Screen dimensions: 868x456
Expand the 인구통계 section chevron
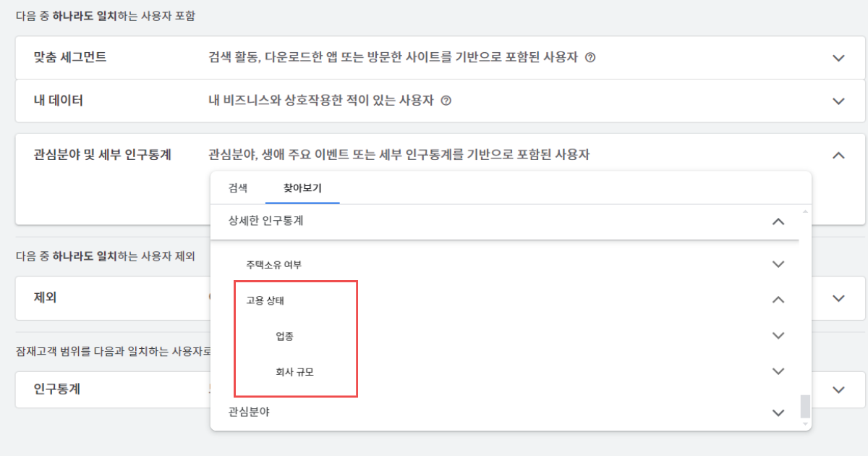(838, 389)
